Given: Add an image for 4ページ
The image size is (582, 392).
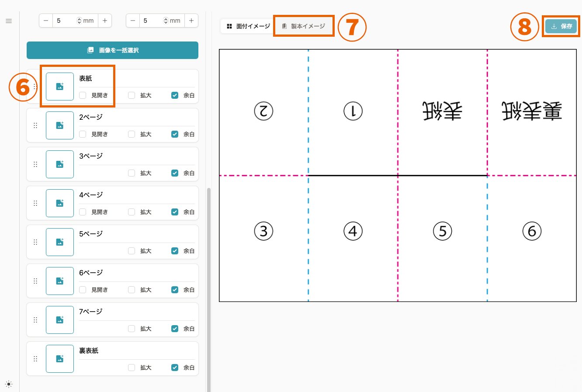Looking at the screenshot, I should [60, 203].
